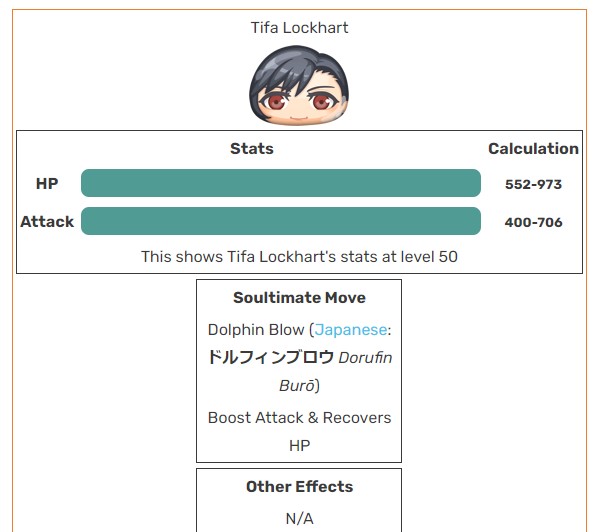The width and height of the screenshot is (609, 532).
Task: Click the Dolphin Blow move name
Action: pyautogui.click(x=256, y=330)
